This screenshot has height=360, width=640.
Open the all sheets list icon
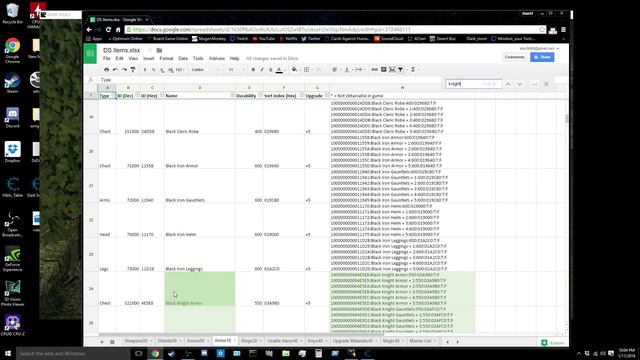pos(112,342)
